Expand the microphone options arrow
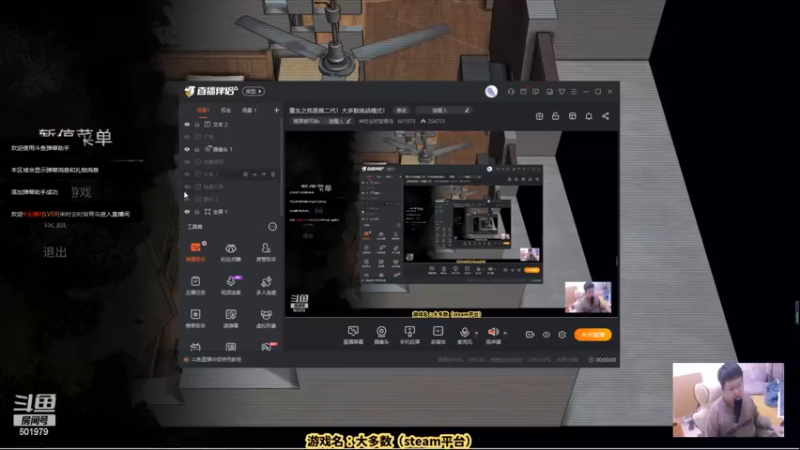The width and height of the screenshot is (800, 450). point(477,333)
